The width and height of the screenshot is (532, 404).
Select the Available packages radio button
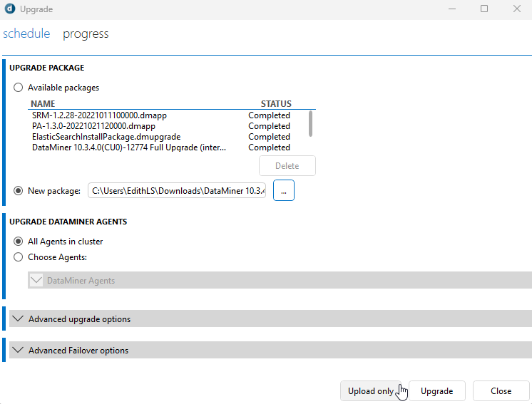pyautogui.click(x=19, y=88)
